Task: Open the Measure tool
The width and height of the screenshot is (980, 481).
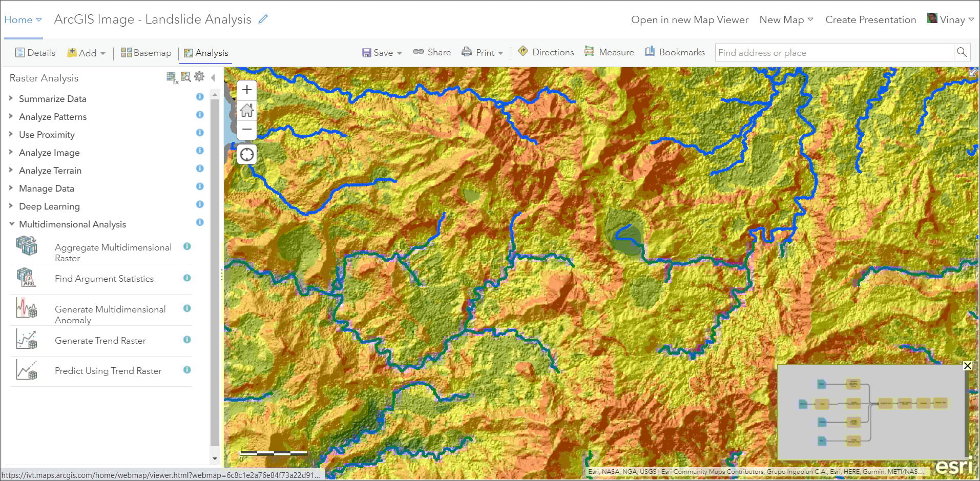Action: click(x=609, y=52)
